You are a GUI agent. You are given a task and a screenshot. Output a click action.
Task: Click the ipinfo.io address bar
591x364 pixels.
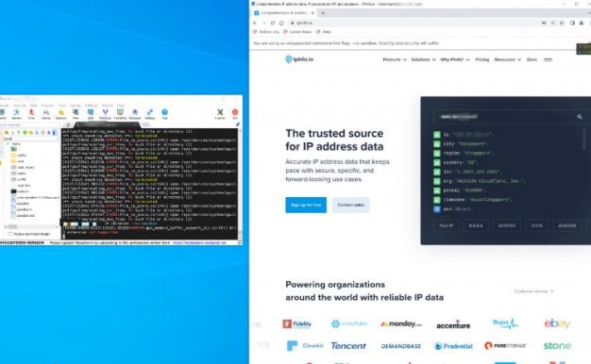click(414, 23)
